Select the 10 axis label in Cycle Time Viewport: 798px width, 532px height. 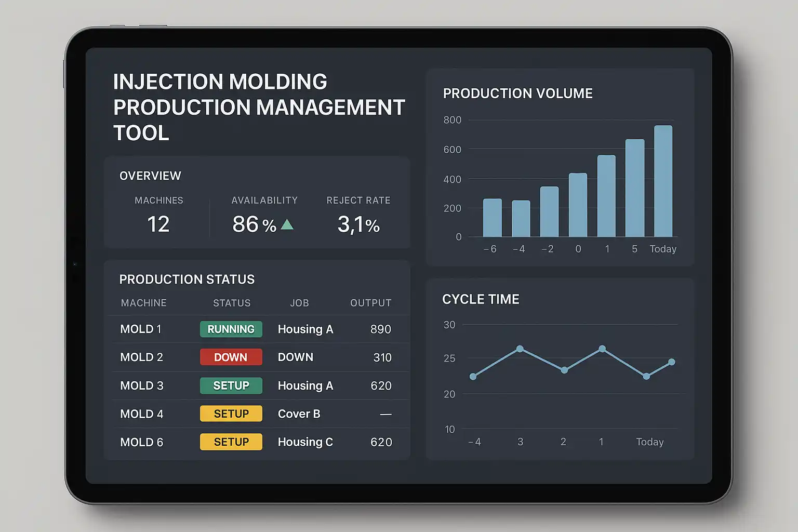(450, 430)
